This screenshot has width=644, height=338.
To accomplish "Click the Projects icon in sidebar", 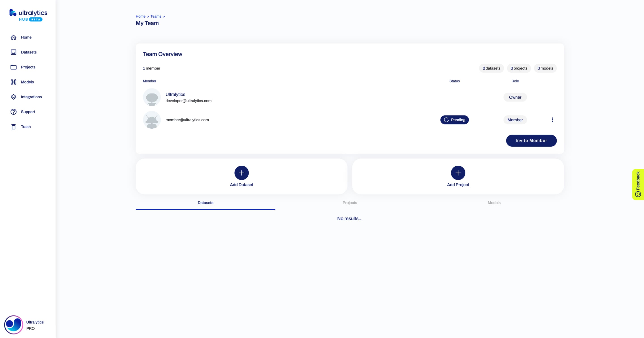I will point(13,67).
